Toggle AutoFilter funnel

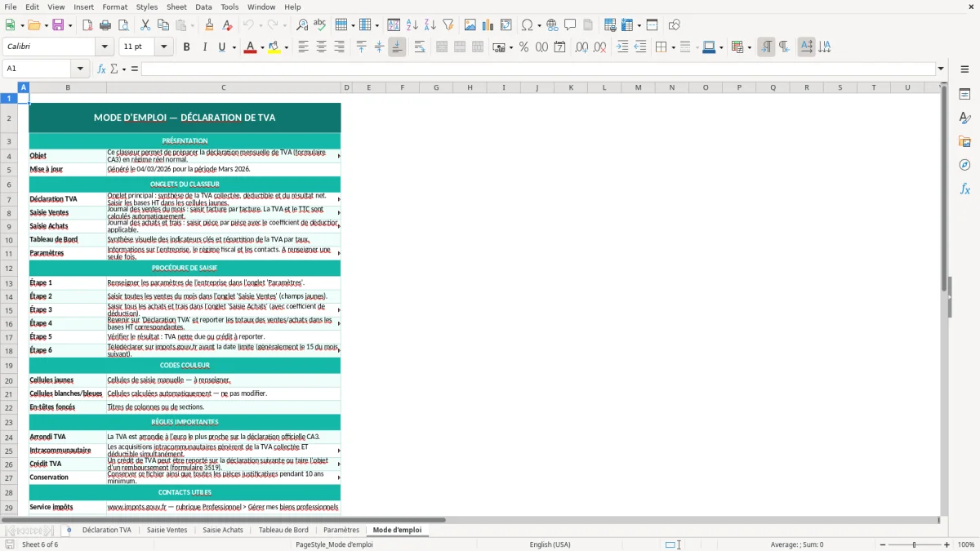[x=448, y=25]
